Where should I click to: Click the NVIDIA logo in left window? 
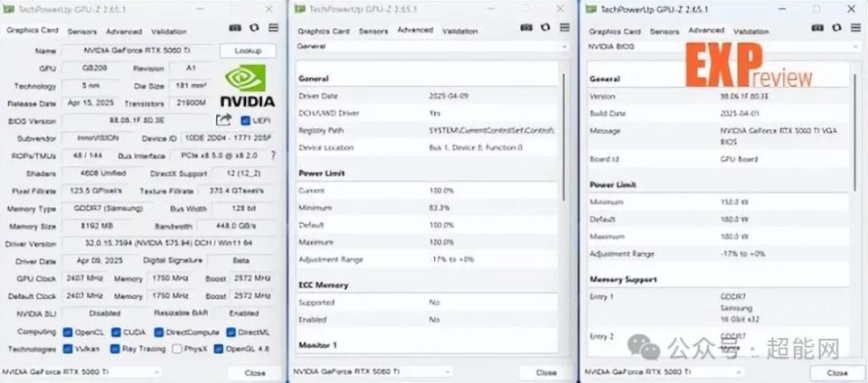click(x=248, y=85)
